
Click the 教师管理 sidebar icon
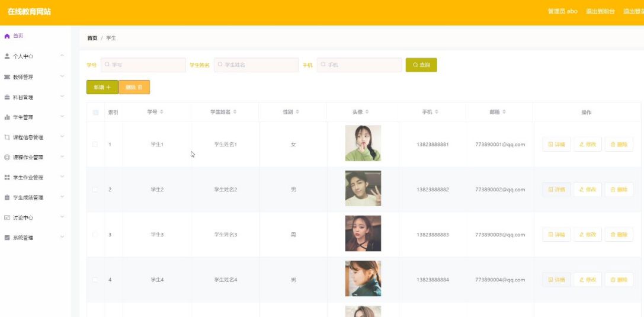[x=7, y=77]
